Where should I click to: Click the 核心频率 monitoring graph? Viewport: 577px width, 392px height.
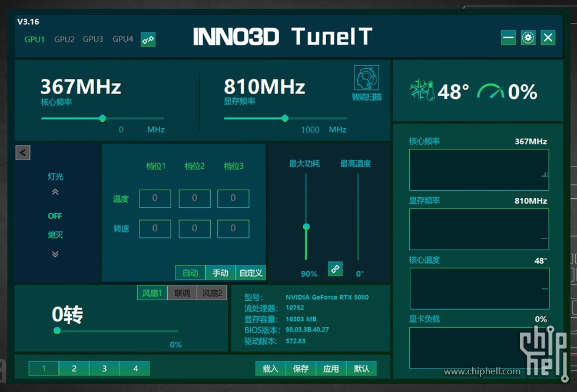[479, 170]
